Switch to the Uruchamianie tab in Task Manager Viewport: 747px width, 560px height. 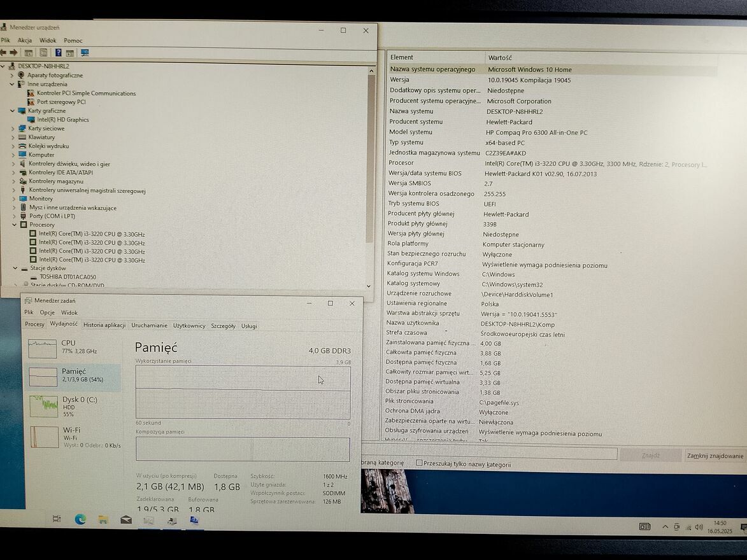pos(149,325)
